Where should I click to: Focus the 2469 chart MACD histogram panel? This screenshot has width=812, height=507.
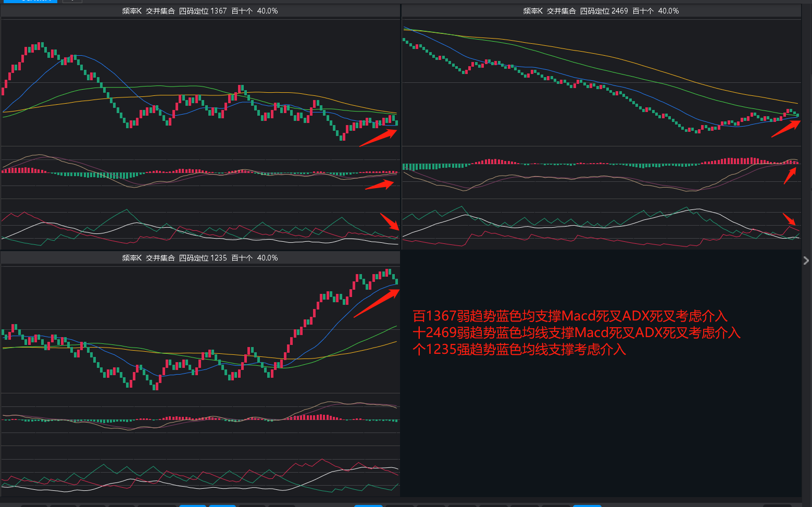point(602,172)
